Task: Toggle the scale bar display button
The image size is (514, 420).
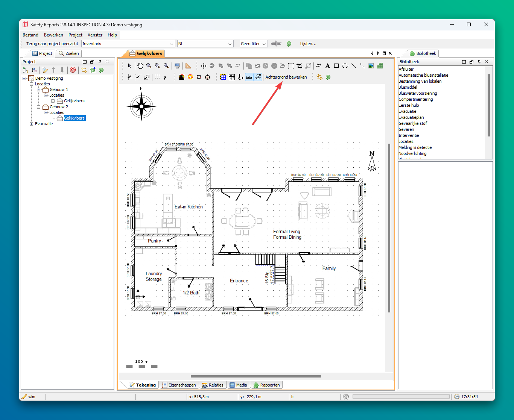Action: pyautogui.click(x=249, y=77)
